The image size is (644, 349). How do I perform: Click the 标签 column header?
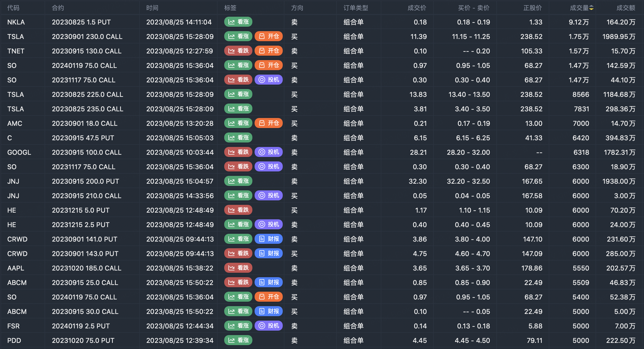coord(230,8)
